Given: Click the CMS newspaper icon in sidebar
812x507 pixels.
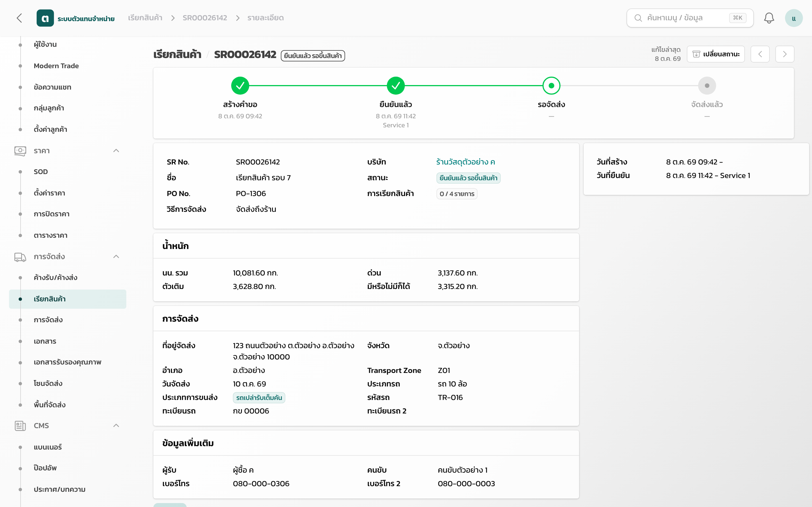Looking at the screenshot, I should 20,426.
